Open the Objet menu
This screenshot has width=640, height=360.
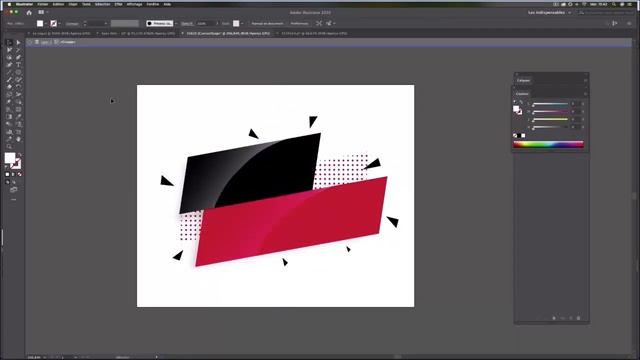pos(73,4)
